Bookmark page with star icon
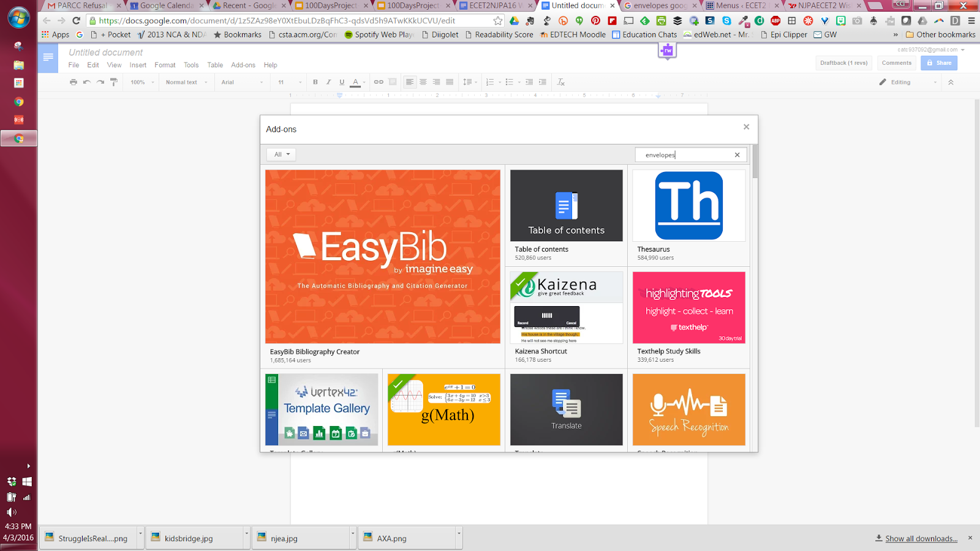This screenshot has height=551, width=980. pos(498,20)
